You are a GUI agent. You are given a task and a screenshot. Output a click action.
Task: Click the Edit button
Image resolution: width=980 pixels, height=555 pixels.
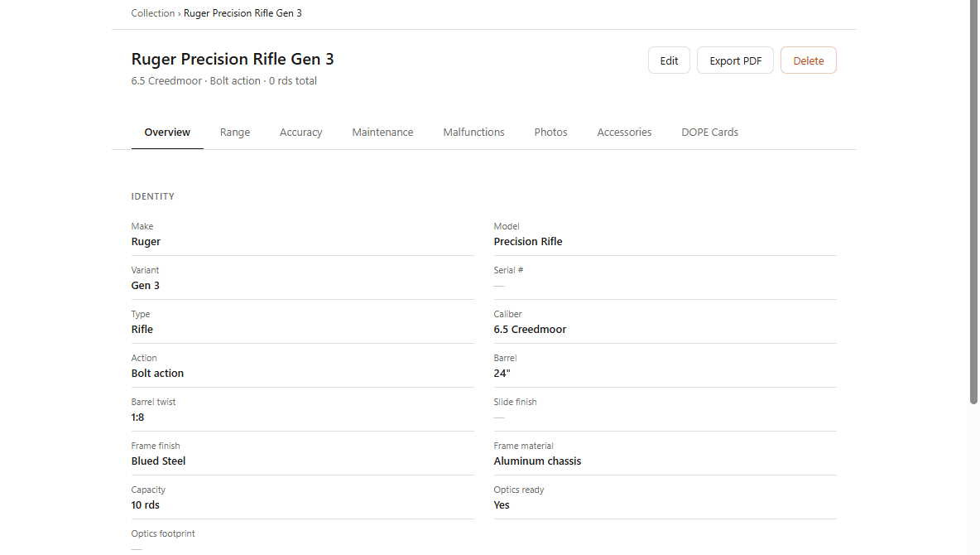(669, 60)
